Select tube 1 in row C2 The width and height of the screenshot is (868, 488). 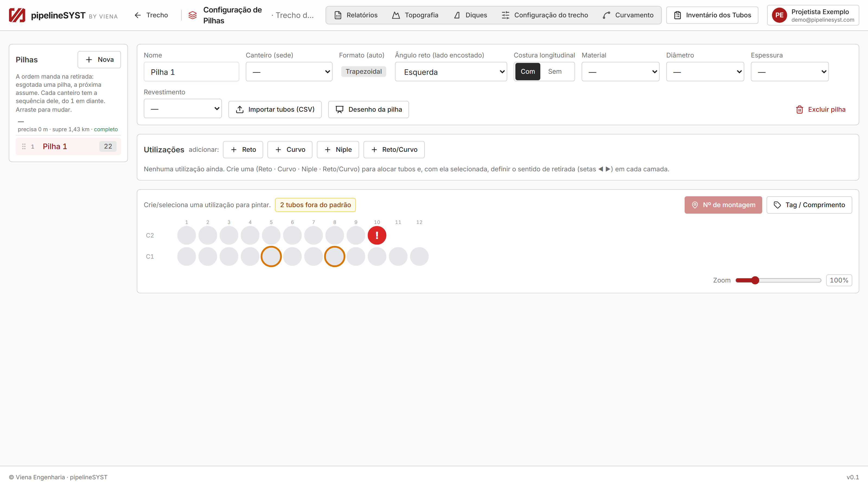(186, 235)
